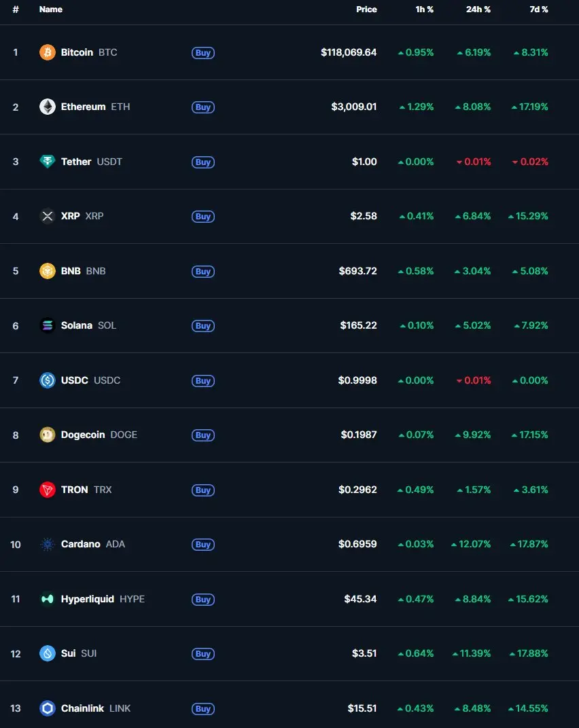Click the Ethereum diamond logo icon
This screenshot has height=728, width=579.
tap(48, 107)
